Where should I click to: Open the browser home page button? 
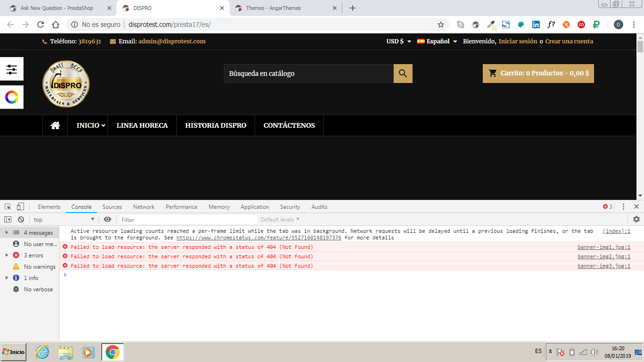(x=56, y=25)
